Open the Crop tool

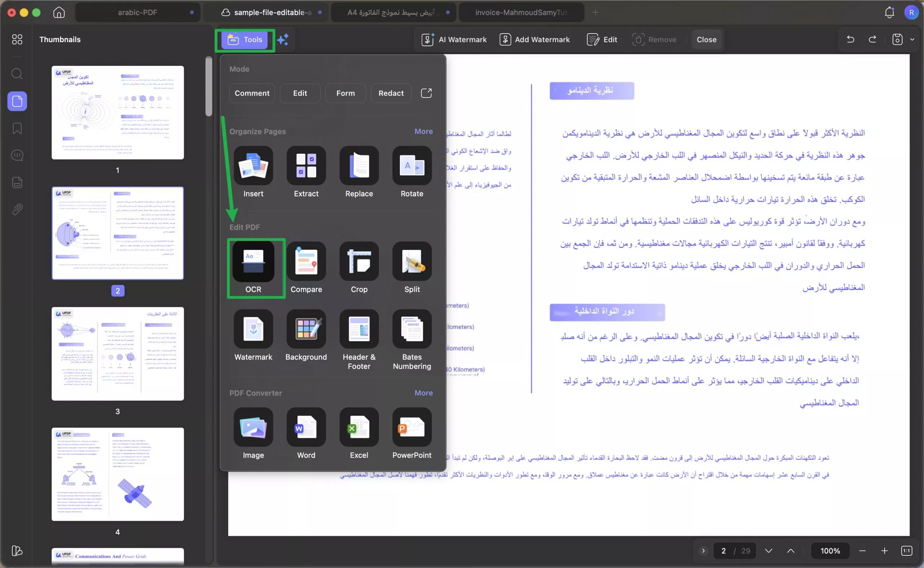[x=359, y=267]
